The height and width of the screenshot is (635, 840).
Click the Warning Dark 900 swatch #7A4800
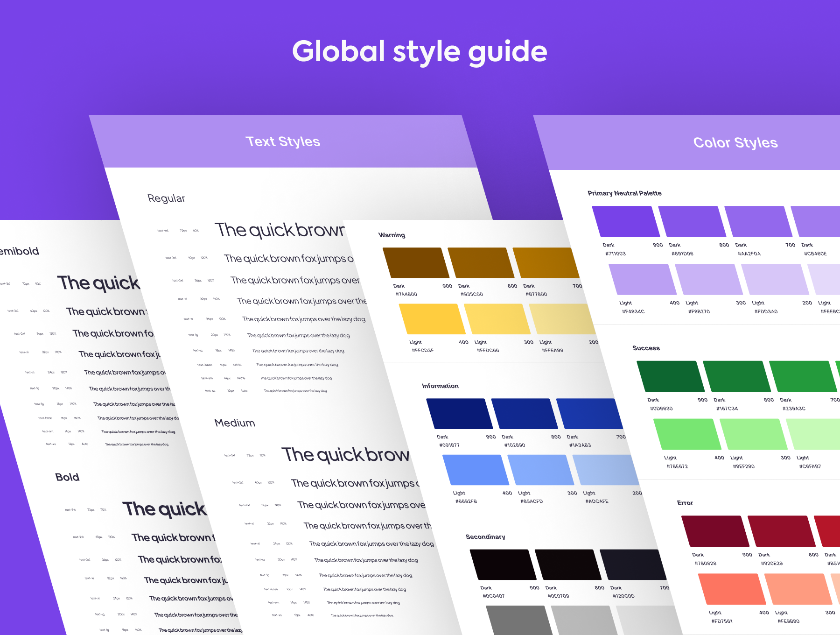click(x=415, y=263)
